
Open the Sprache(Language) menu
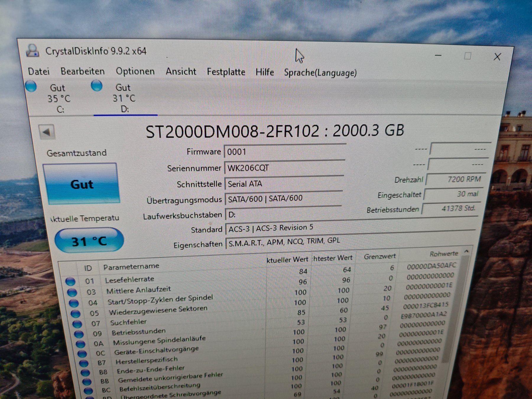(x=320, y=73)
